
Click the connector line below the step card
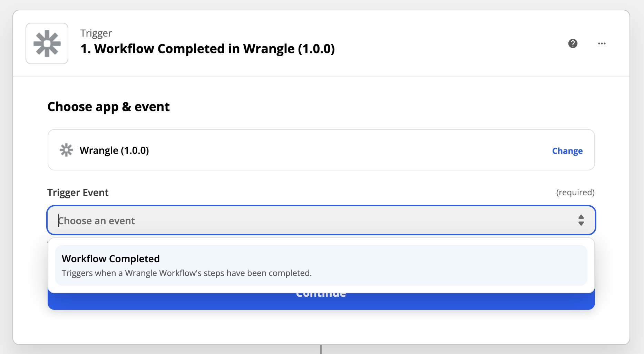pyautogui.click(x=321, y=350)
